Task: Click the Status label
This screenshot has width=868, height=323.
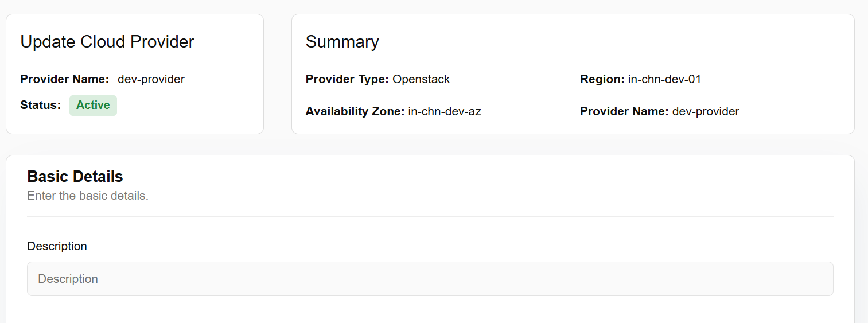Action: pos(40,105)
